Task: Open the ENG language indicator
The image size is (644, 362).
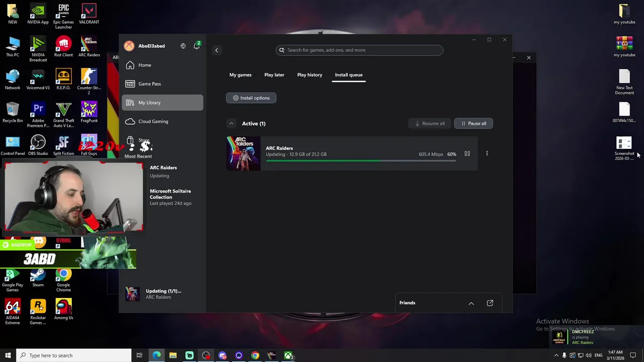Action: coord(599,355)
